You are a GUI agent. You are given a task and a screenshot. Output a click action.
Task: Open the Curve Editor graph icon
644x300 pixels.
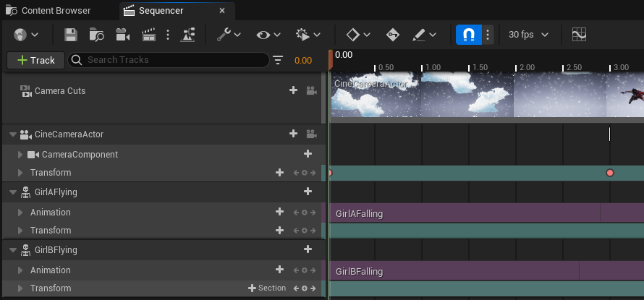click(579, 35)
